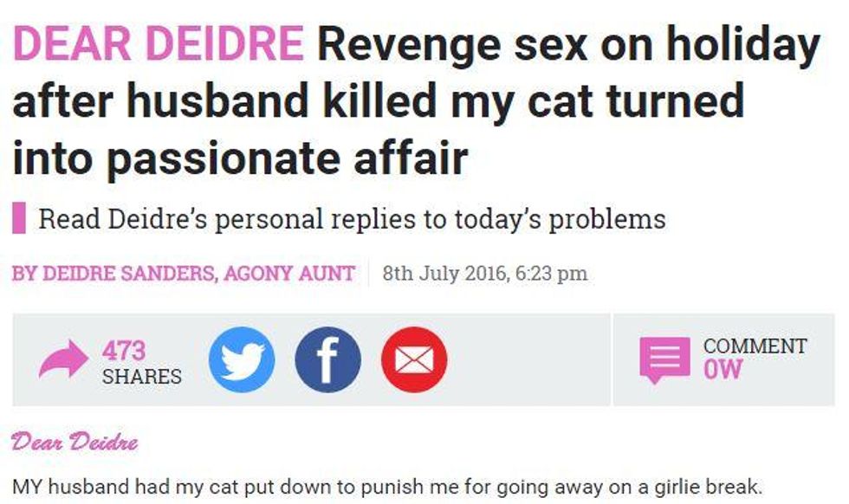
Task: Click the first article paragraph about the cat
Action: (x=387, y=487)
